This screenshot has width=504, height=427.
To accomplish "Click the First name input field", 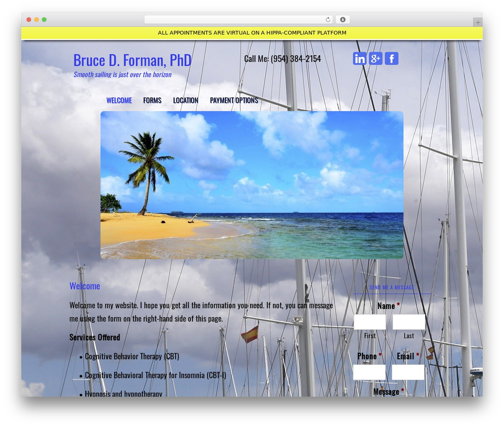I will (x=370, y=322).
